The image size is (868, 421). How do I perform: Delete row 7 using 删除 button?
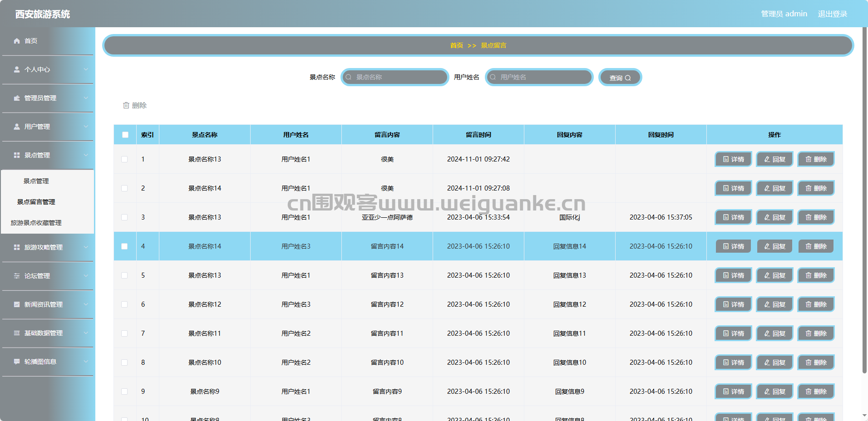816,333
